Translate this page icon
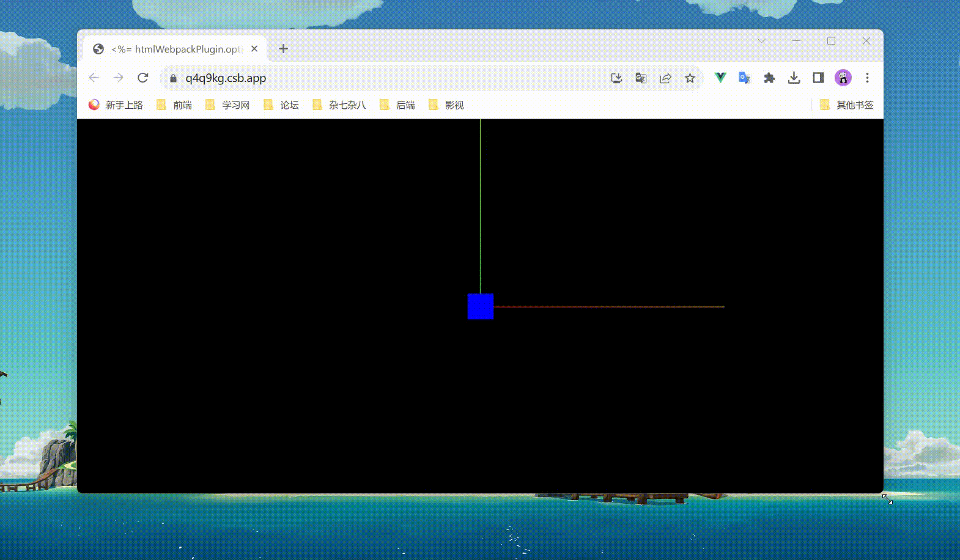 641,78
